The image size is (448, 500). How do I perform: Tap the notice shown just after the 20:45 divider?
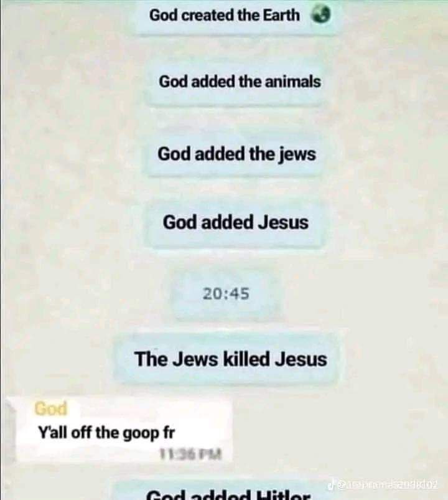230,359
